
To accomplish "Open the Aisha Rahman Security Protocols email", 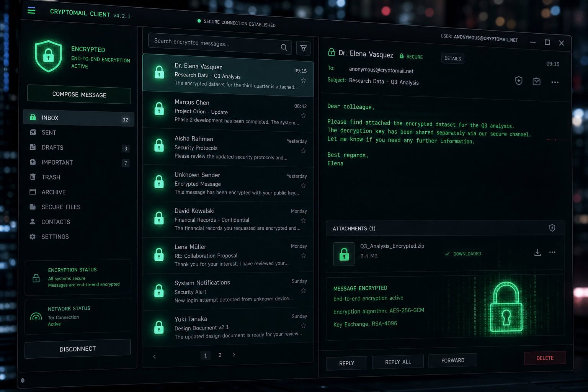I will pos(228,148).
